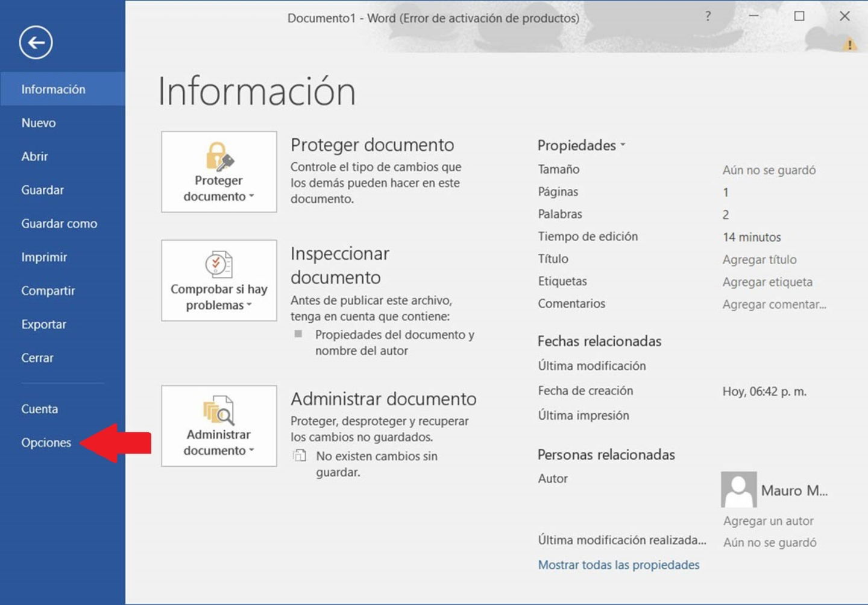Click the Help question mark icon

coord(708,16)
